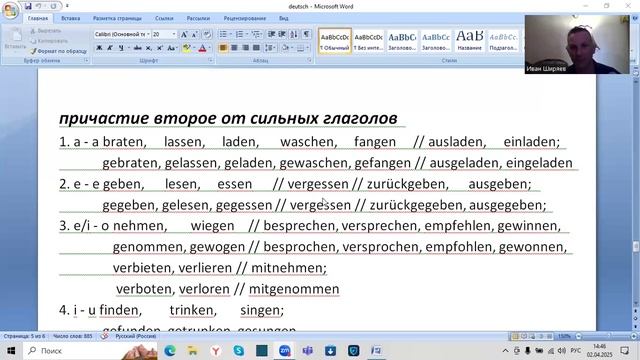This screenshot has height=360, width=640.
Task: Click Копировать in the clipboard group
Action: coord(49,41)
